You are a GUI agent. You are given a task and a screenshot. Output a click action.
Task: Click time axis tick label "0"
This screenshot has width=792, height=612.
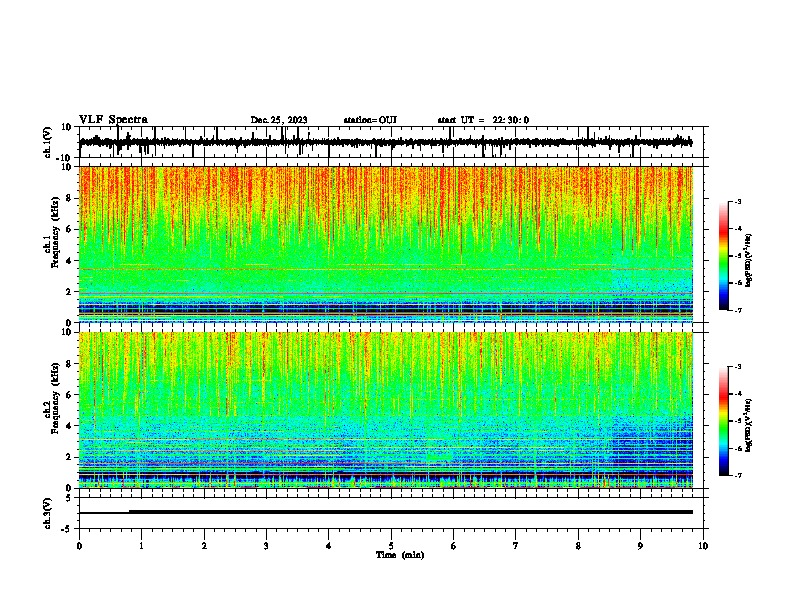(x=79, y=546)
